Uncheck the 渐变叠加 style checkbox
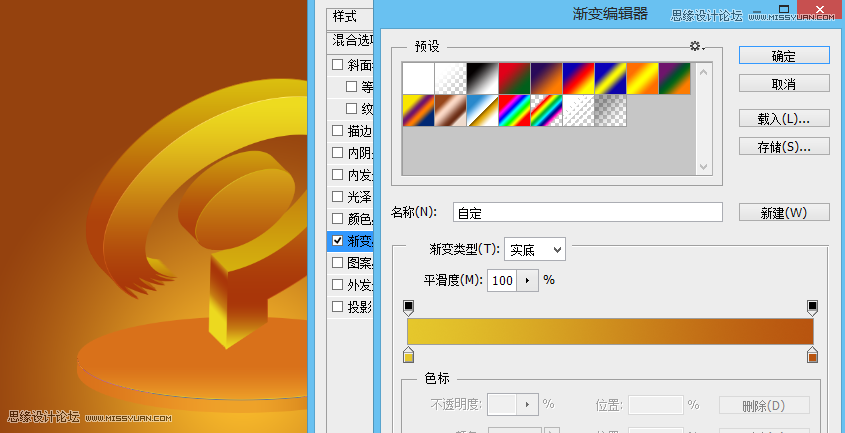 [337, 240]
